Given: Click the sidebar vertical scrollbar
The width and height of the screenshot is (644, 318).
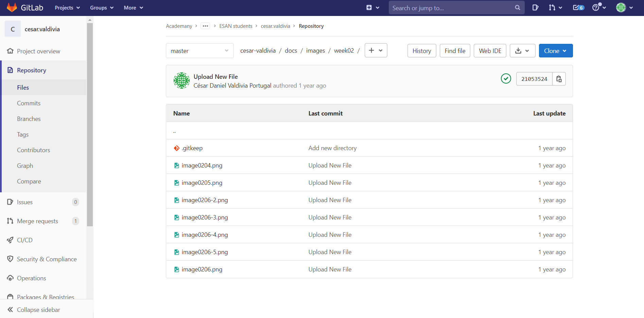Looking at the screenshot, I should pyautogui.click(x=90, y=122).
